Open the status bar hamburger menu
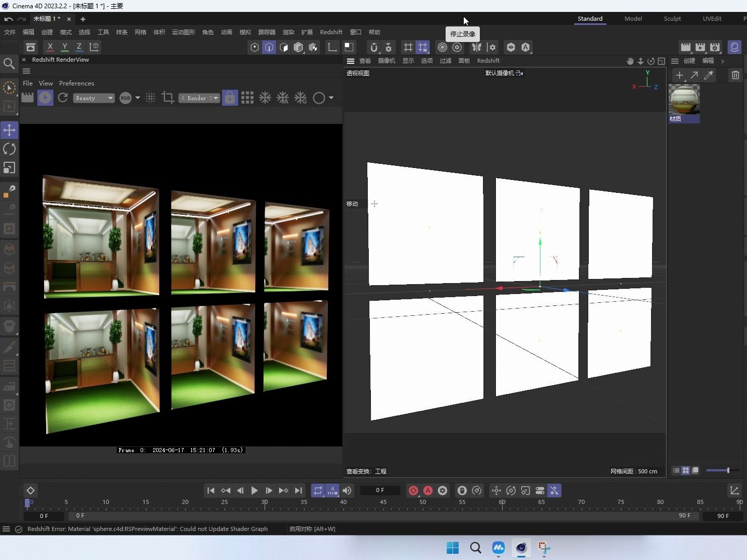The height and width of the screenshot is (560, 747). 6,529
